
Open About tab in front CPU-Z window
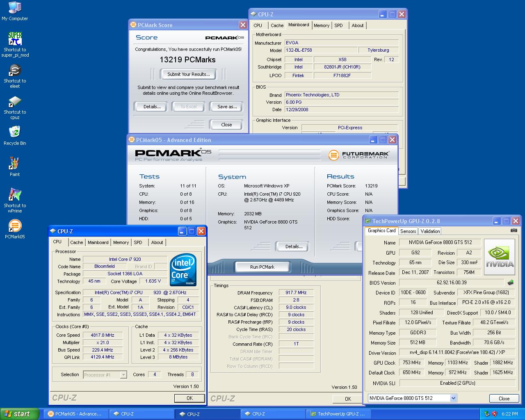click(x=157, y=242)
